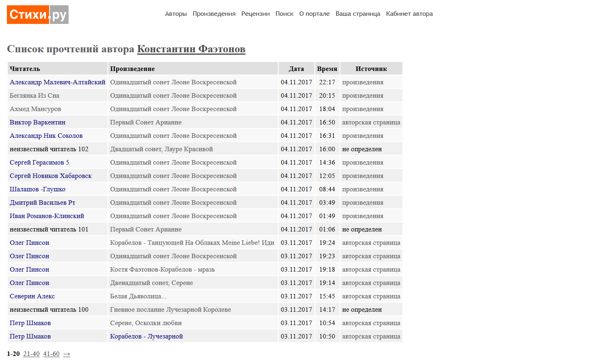The image size is (615, 364).
Task: Open work Первый Сонет Арианне by Варкентин row
Action: coord(146,122)
